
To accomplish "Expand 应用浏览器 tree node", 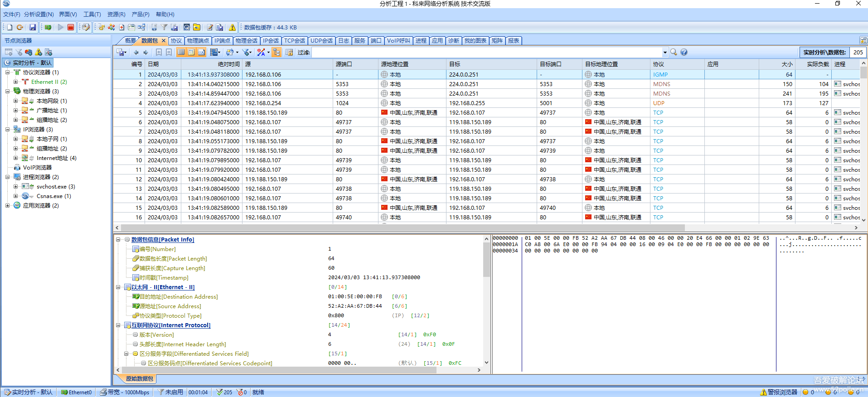I will point(7,205).
